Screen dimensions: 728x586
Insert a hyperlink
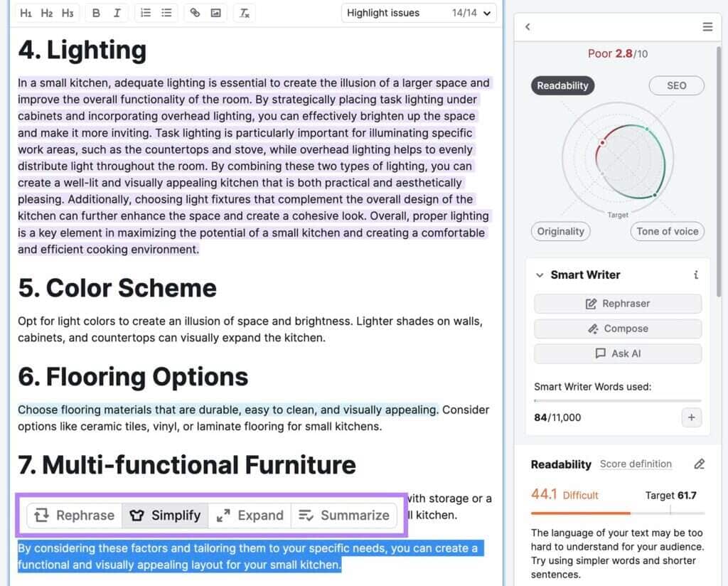[x=195, y=13]
